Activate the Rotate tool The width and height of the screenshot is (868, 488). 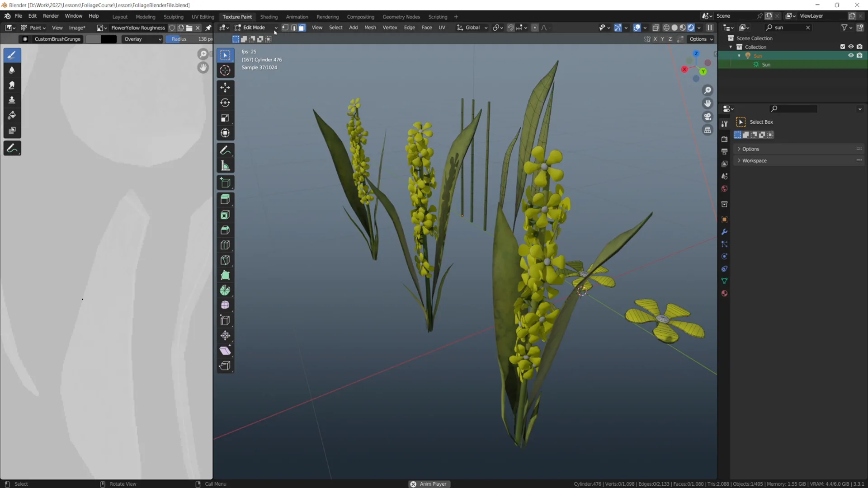click(225, 103)
